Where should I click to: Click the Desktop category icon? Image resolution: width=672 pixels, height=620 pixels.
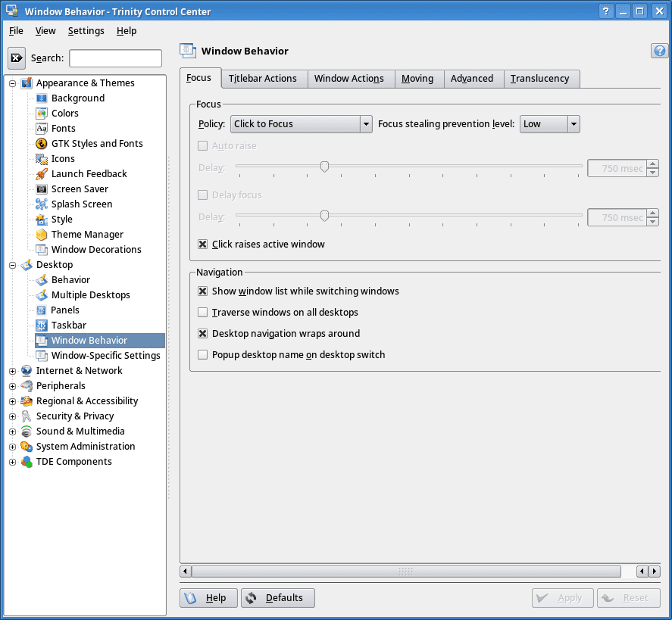(27, 265)
